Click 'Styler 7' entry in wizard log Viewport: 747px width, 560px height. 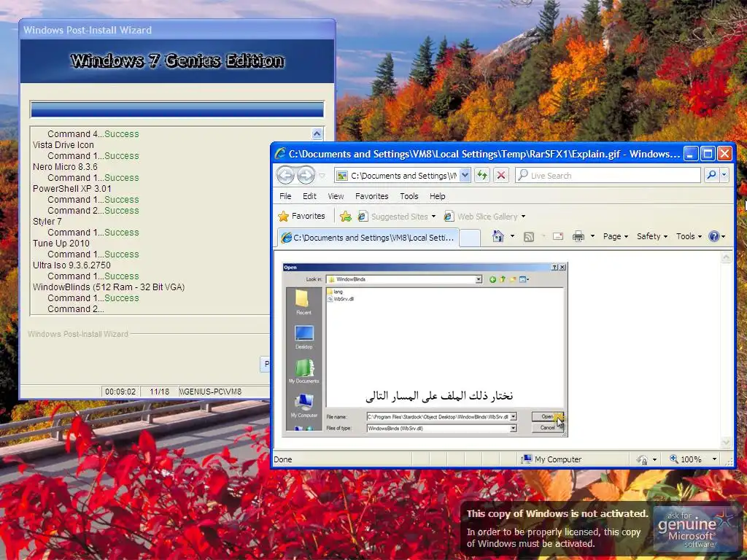tap(47, 222)
